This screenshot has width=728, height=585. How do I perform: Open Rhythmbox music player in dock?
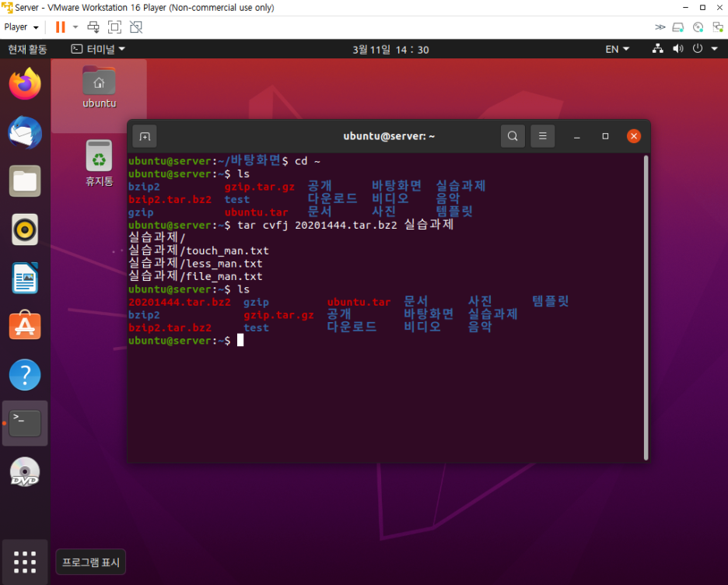(25, 229)
